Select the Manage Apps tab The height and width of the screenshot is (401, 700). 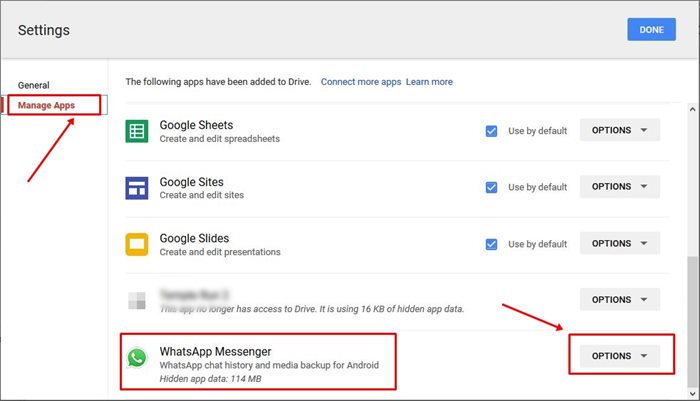pos(47,105)
